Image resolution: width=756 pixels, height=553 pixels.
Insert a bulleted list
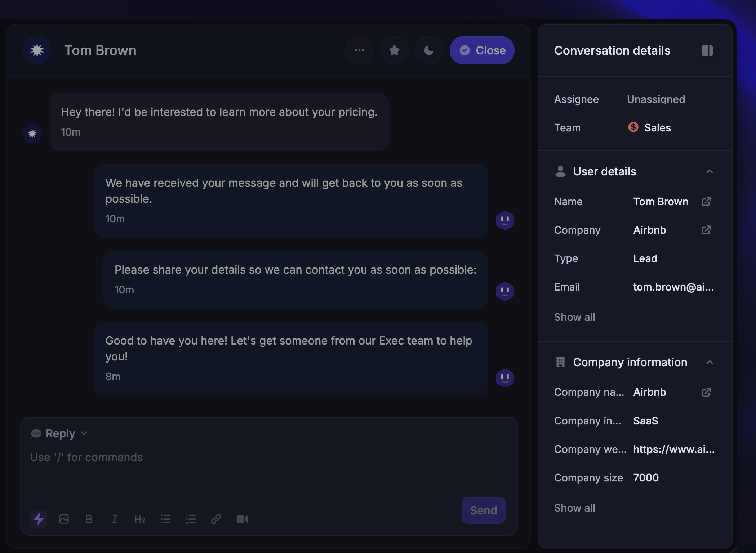165,519
